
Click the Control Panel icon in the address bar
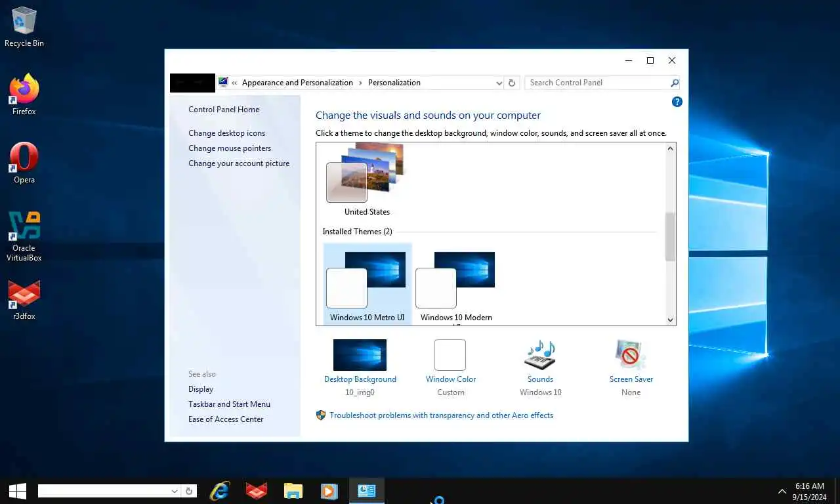224,83
